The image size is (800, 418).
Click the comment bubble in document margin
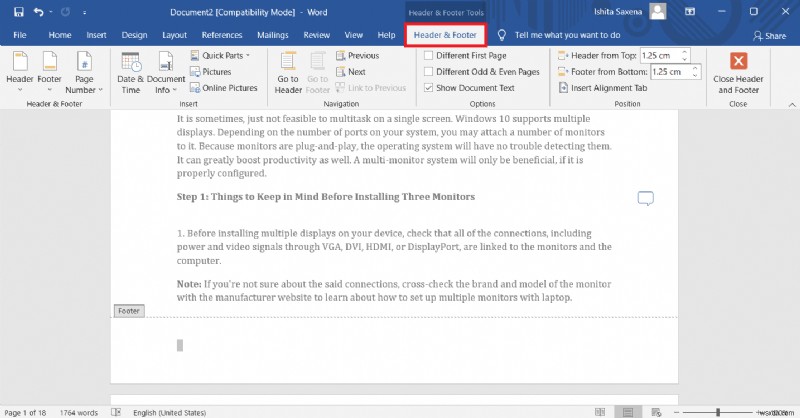(645, 198)
